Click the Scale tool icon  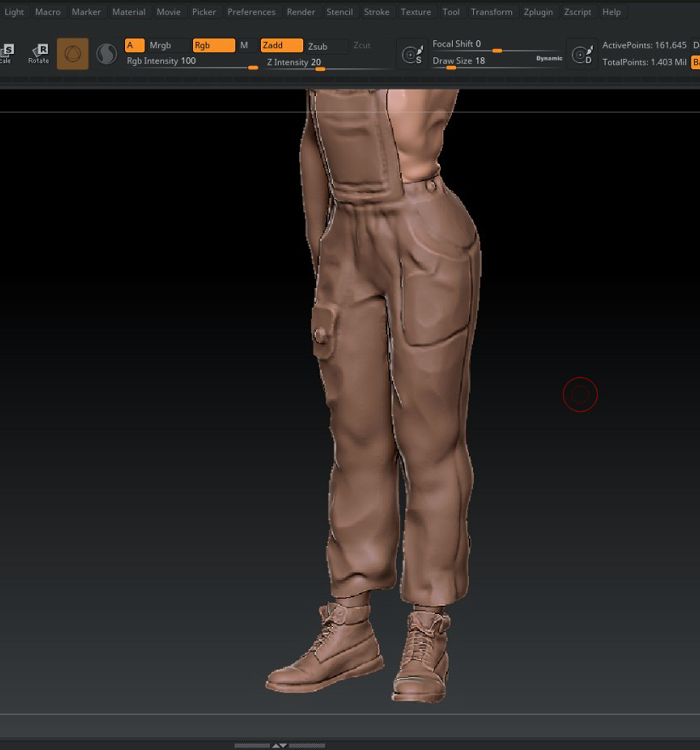click(7, 53)
